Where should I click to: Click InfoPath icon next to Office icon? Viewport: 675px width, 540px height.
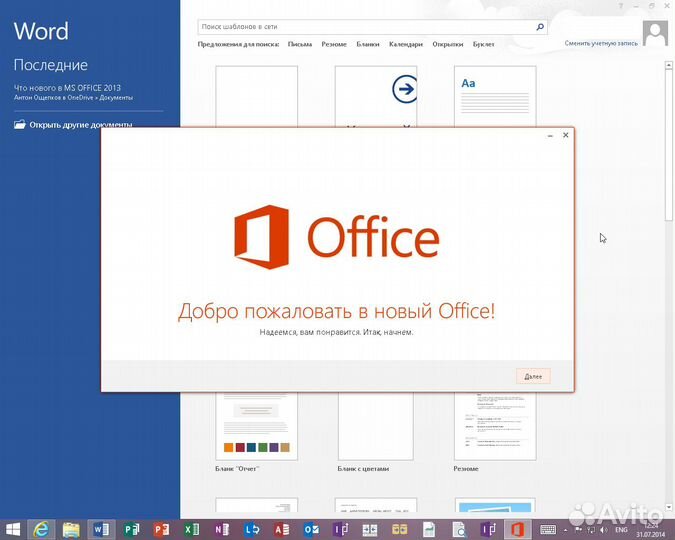pyautogui.click(x=488, y=530)
